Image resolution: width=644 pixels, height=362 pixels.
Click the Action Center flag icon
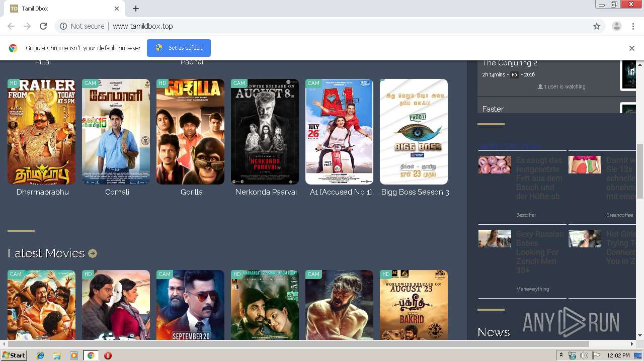coord(596,355)
